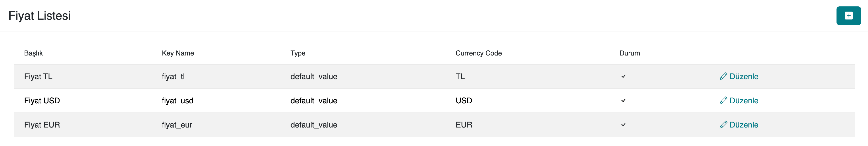Viewport: 868px width, 146px height.
Task: Click the add new price plus button
Action: [x=848, y=16]
